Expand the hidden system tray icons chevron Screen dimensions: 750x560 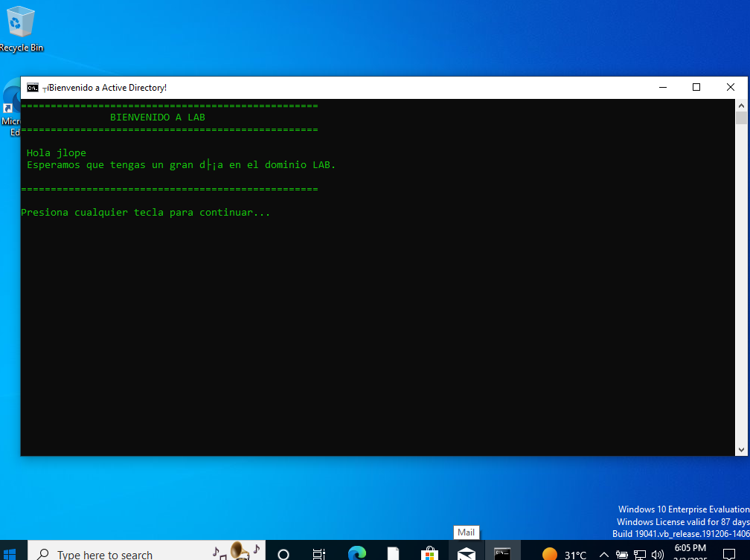click(x=603, y=555)
